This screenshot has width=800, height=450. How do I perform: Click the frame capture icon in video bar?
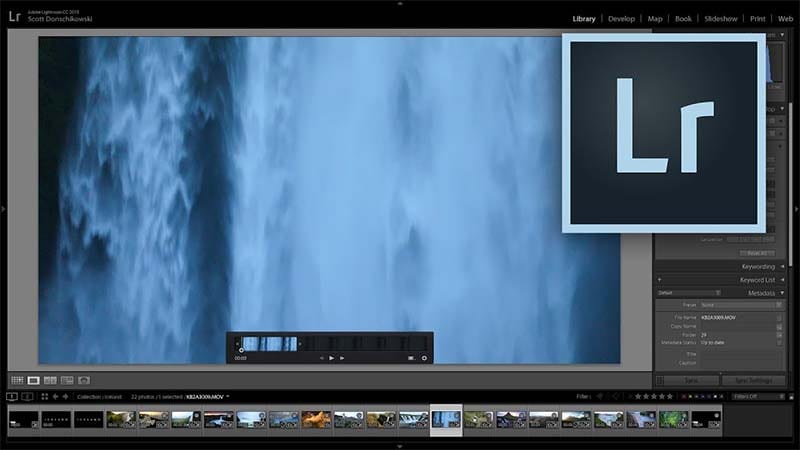click(x=411, y=358)
